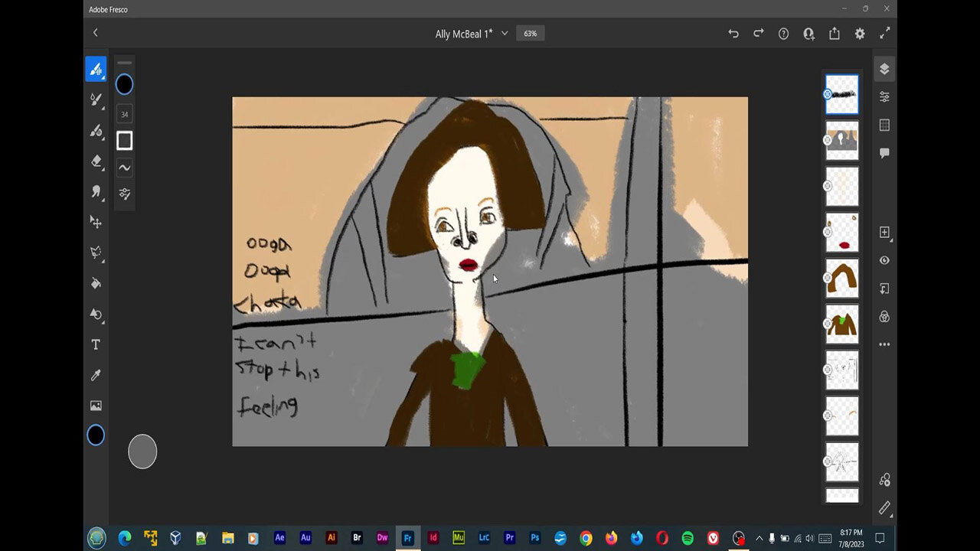The image size is (980, 551).
Task: Expand the Ally McBeal 1 document dropdown
Action: coord(505,34)
